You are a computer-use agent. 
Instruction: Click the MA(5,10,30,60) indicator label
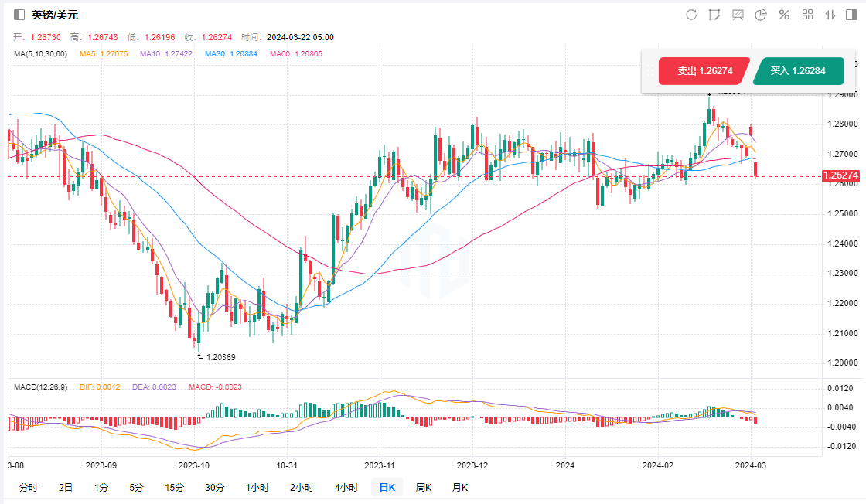pyautogui.click(x=41, y=54)
